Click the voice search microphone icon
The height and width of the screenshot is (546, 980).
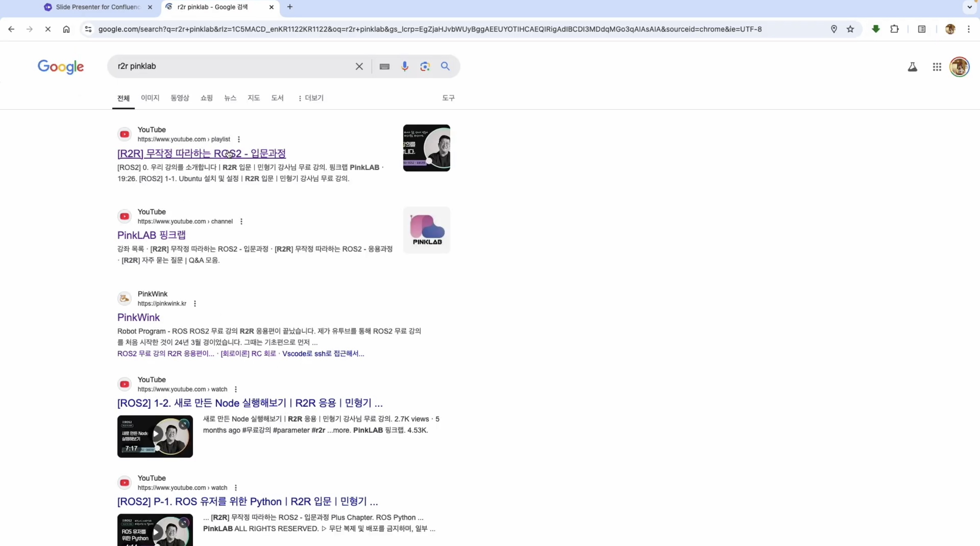coord(405,66)
